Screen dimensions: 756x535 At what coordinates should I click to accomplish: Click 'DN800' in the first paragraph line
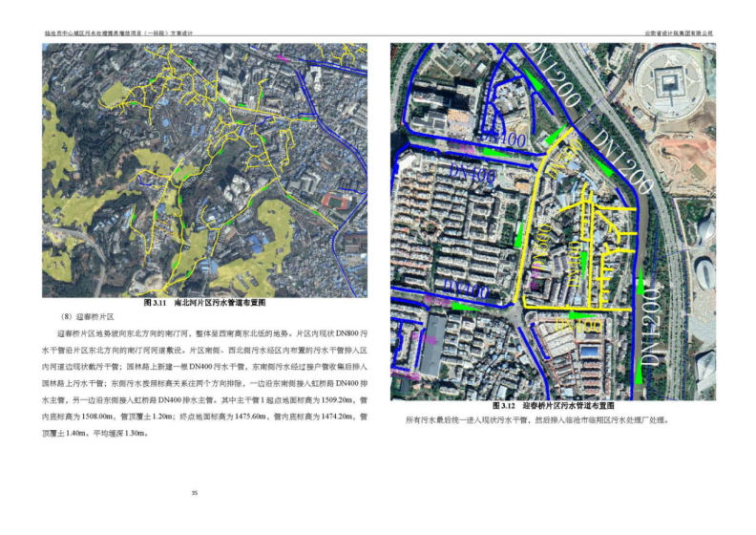(347, 333)
